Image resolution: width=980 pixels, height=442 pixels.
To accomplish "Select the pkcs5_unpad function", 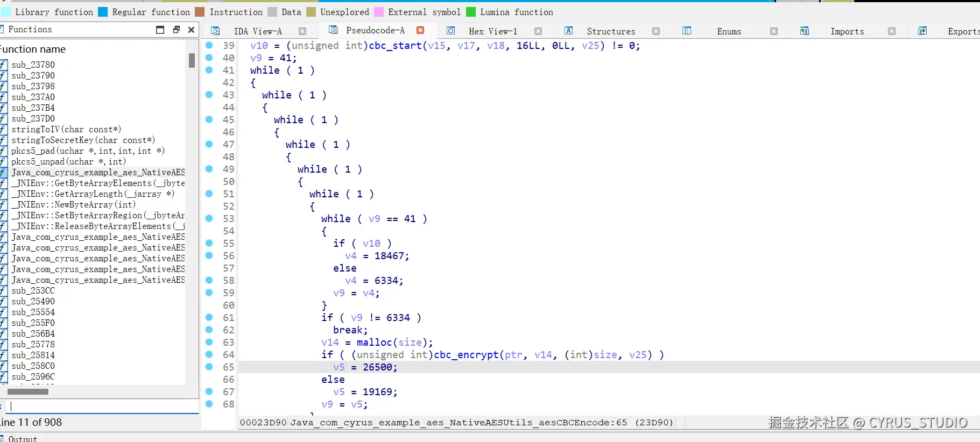I will (x=68, y=161).
